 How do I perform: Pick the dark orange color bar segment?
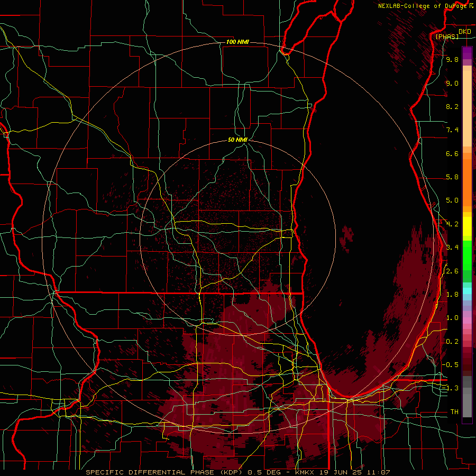[467, 183]
